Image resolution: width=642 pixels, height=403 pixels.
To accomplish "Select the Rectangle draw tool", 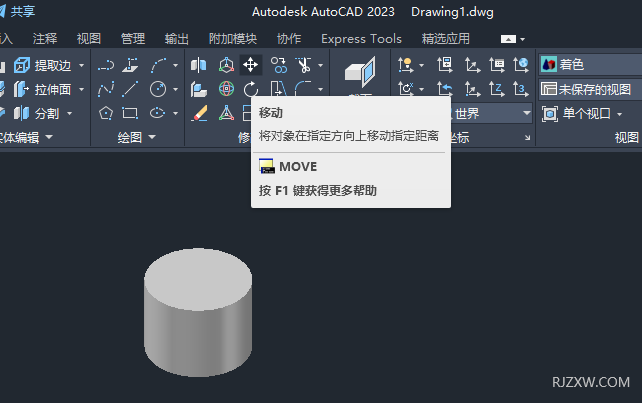I will (x=130, y=113).
